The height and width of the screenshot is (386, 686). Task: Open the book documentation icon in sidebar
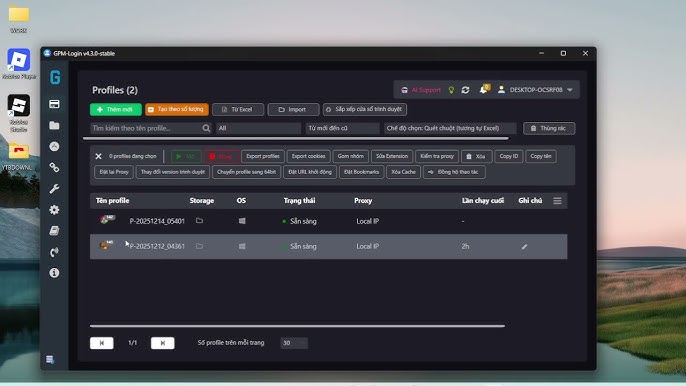[54, 231]
